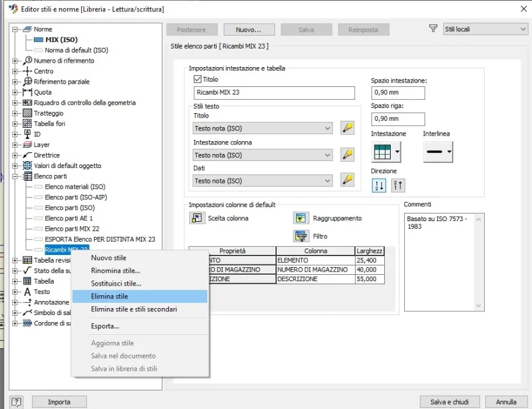Click the Layer stack icon
Viewport: 532px width, 409px height.
tap(27, 145)
